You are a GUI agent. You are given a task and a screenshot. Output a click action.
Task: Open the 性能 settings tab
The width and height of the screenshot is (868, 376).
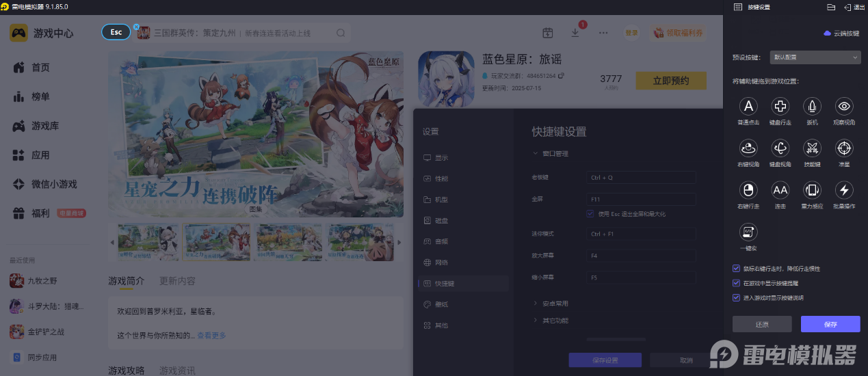tap(463, 178)
